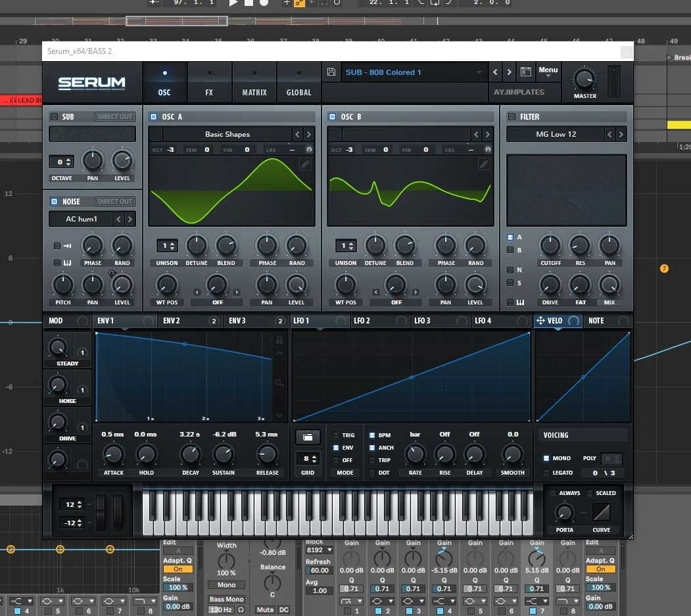The height and width of the screenshot is (616, 691).
Task: Click the Refresh 60.00 value field
Action: [320, 570]
